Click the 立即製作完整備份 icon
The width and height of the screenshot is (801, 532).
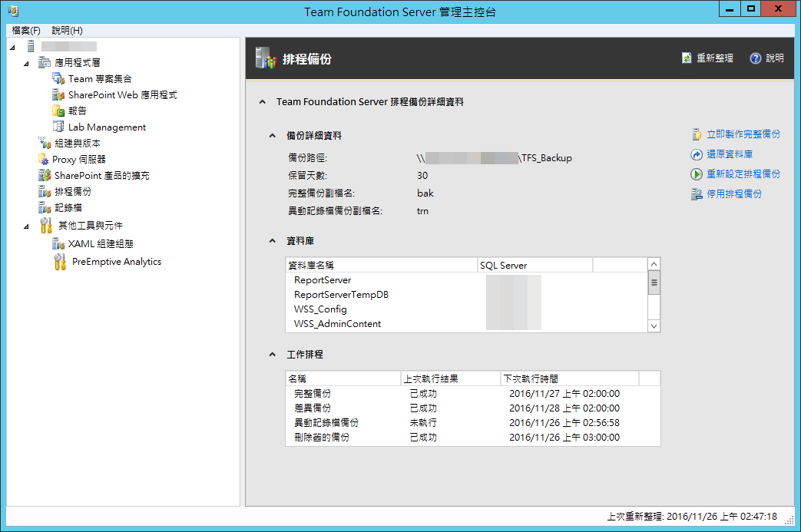pyautogui.click(x=697, y=134)
